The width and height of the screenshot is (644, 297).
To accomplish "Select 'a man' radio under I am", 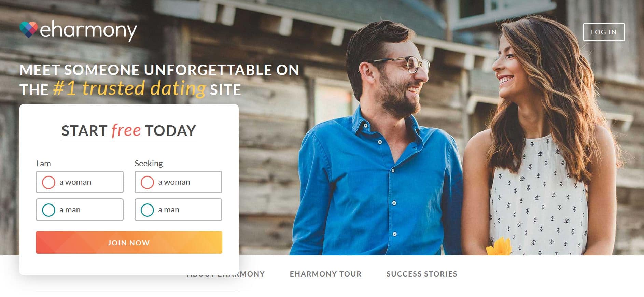I will point(48,210).
